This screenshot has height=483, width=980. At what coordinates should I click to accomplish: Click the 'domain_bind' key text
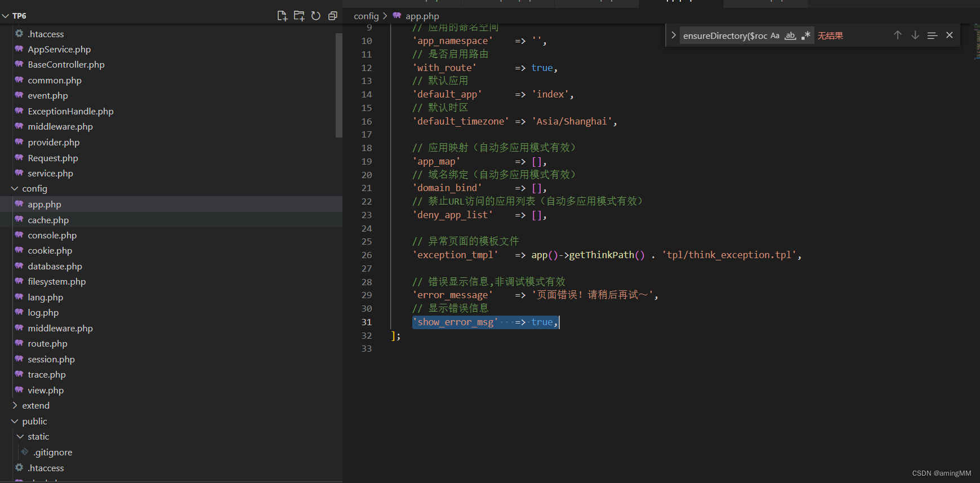[x=447, y=188]
